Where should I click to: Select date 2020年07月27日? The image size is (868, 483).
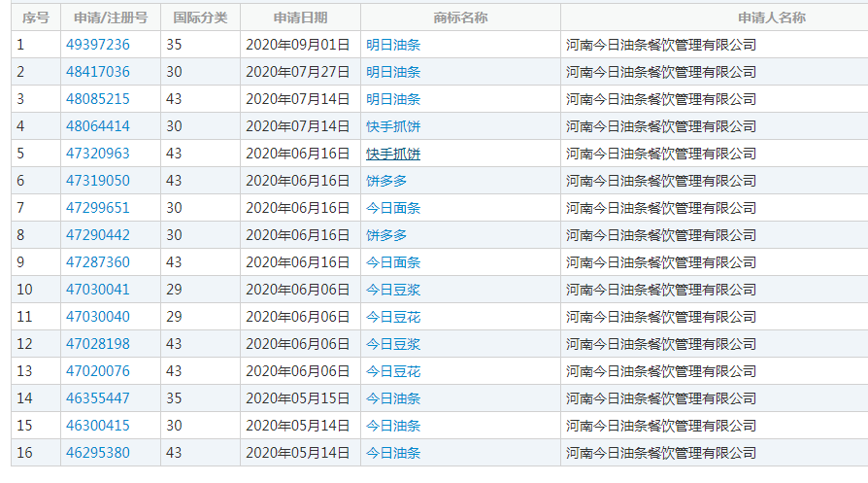(x=298, y=72)
